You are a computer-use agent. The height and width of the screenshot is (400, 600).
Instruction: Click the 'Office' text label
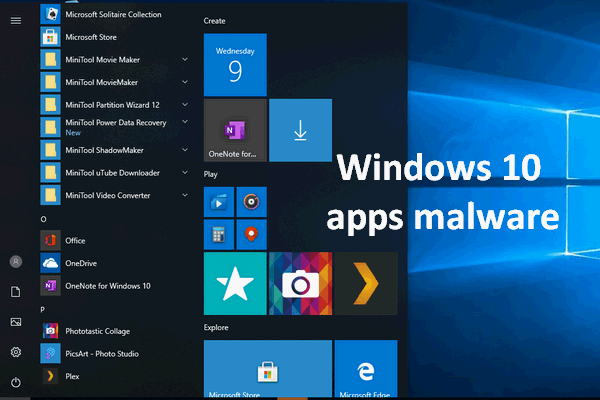tap(75, 241)
